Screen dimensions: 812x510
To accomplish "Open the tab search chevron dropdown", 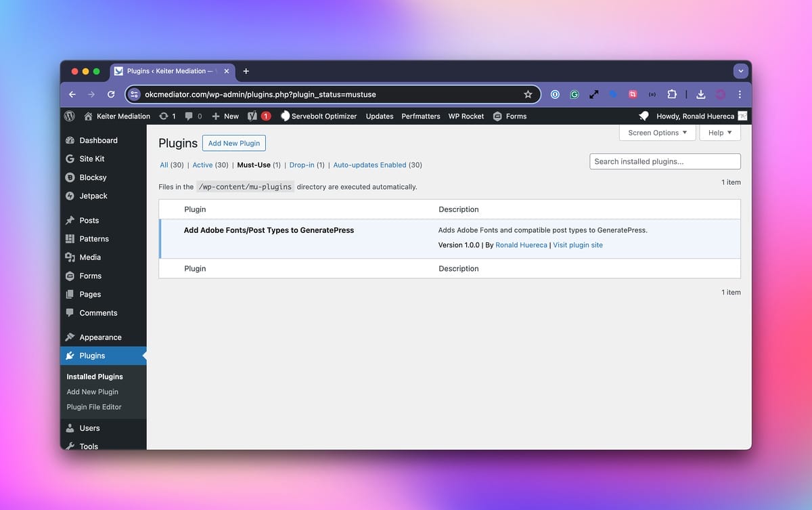I will [x=741, y=71].
